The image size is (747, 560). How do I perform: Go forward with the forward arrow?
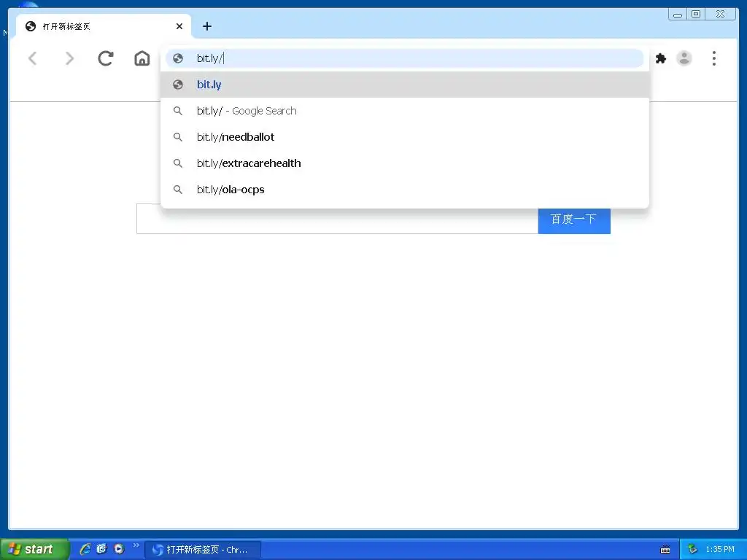[69, 58]
